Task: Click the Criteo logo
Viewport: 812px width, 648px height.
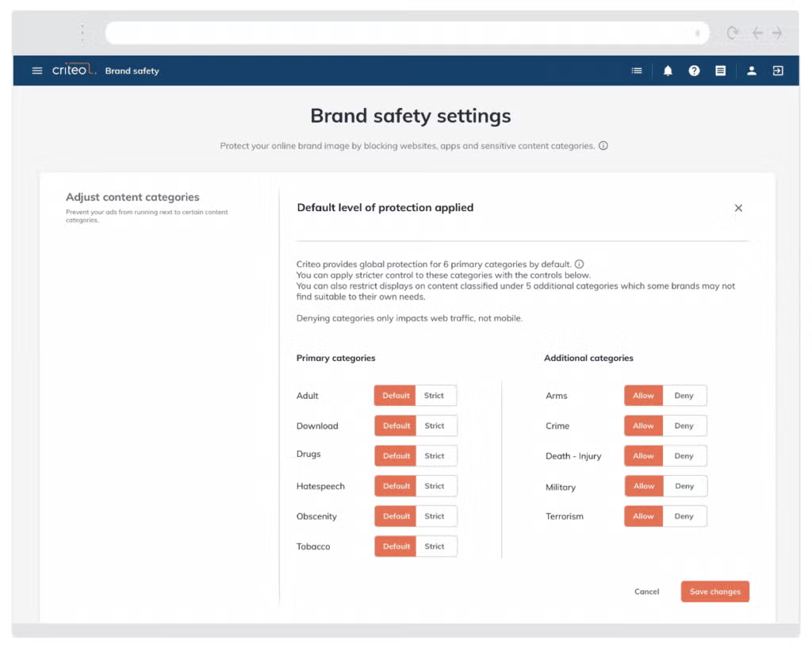Action: [x=74, y=70]
